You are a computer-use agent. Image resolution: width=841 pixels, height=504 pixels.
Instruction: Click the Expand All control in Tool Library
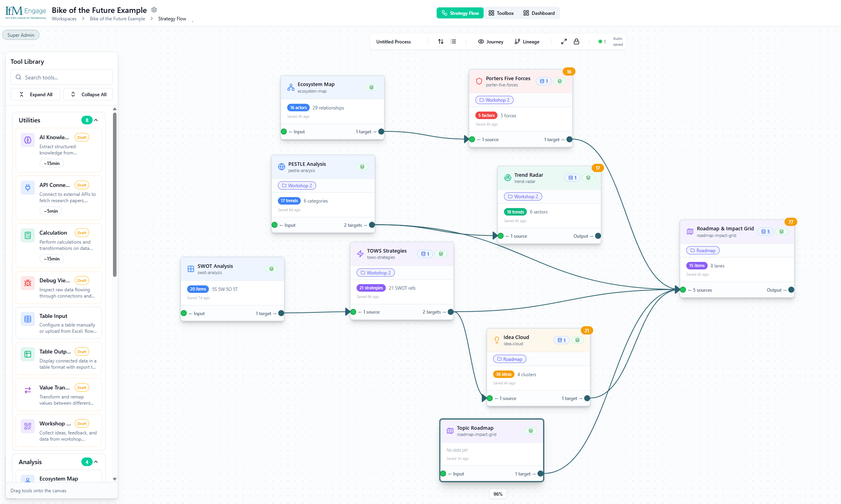(35, 94)
